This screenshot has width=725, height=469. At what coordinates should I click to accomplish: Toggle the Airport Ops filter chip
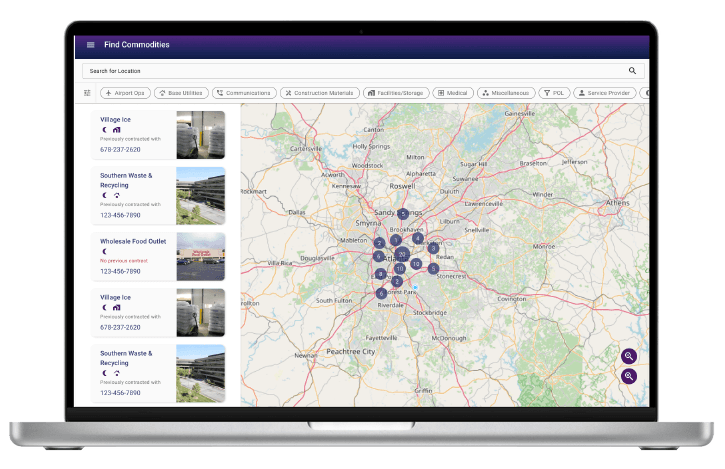coord(126,93)
